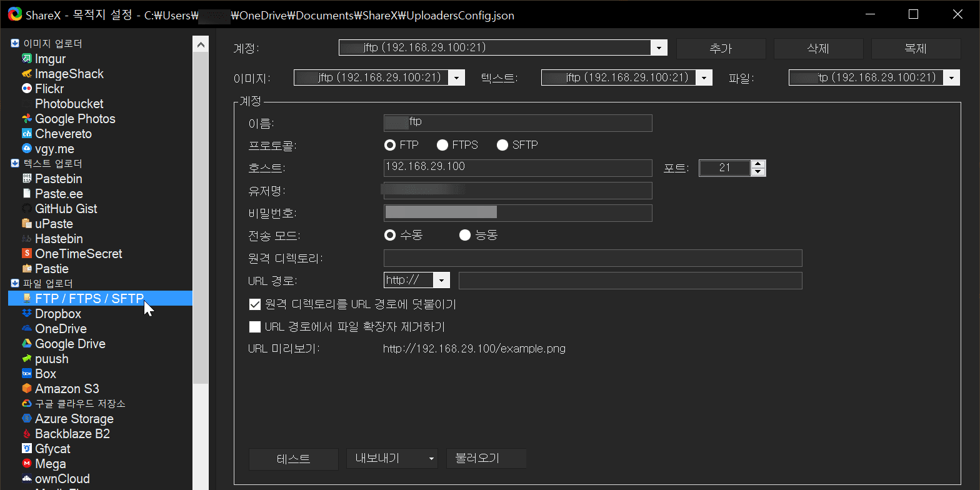This screenshot has width=980, height=490.
Task: Open the 파일 account dropdown
Action: click(952, 77)
